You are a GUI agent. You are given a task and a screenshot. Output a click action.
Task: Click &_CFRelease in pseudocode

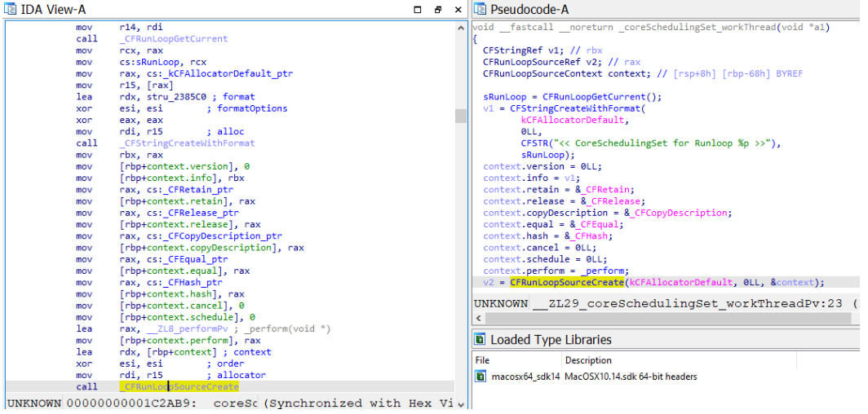coord(612,201)
